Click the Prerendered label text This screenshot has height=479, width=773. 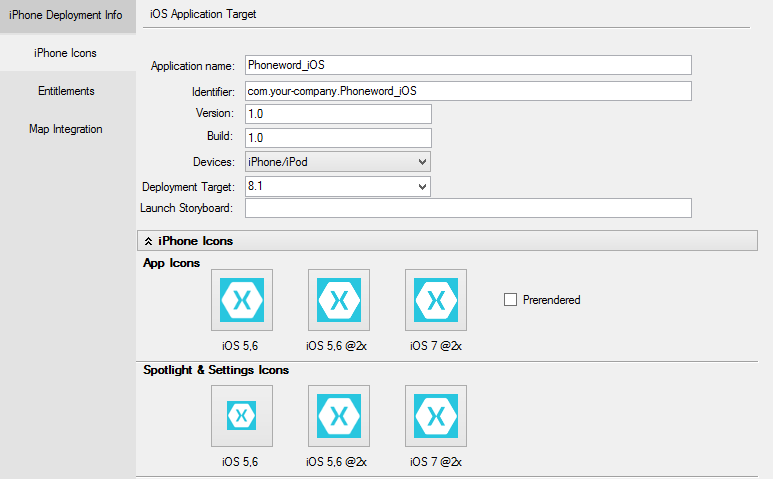pyautogui.click(x=551, y=300)
